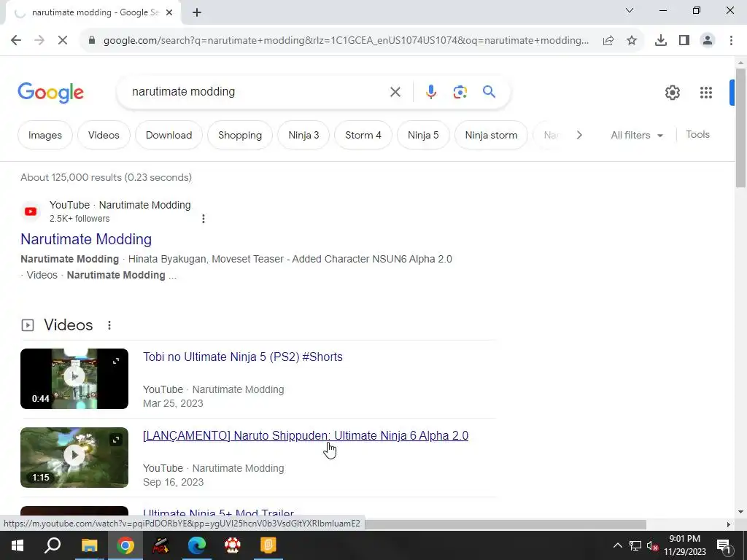Play the Tobi no Ultimate Ninja 5 thumbnail

(x=74, y=378)
